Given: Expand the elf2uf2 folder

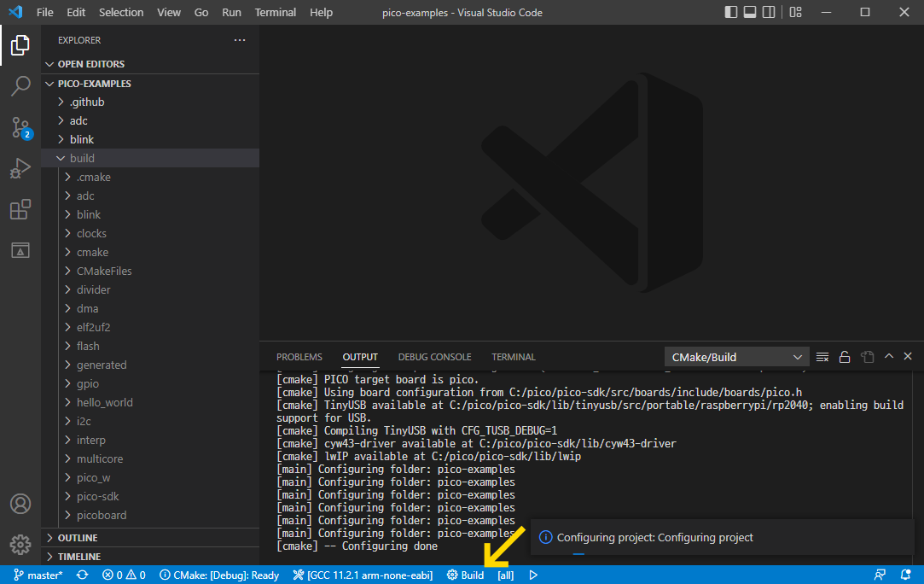Looking at the screenshot, I should 150,327.
